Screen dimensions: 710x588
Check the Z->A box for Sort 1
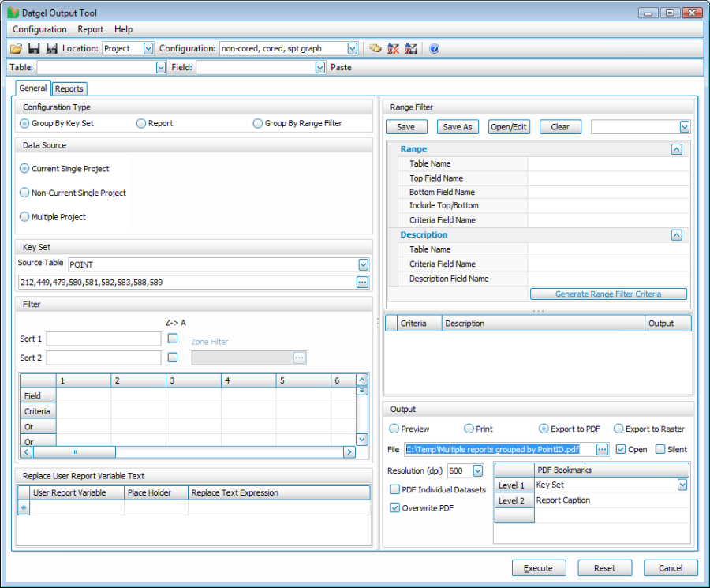click(x=173, y=339)
